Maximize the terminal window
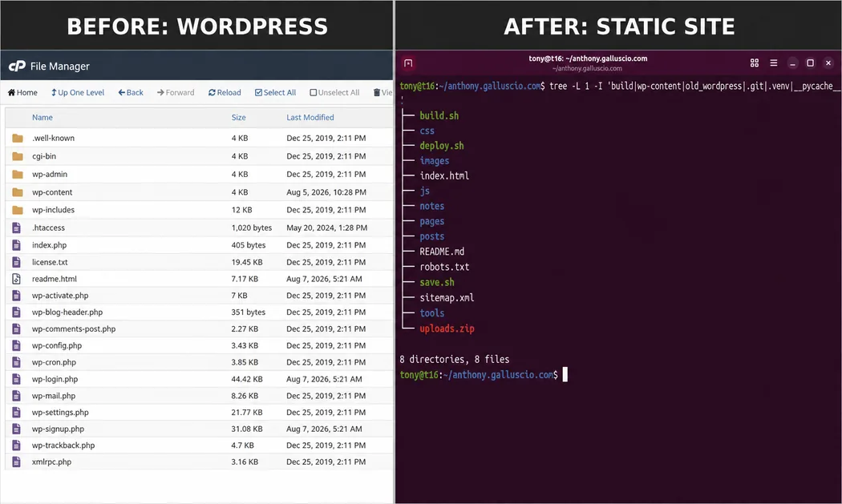842x504 pixels. point(810,62)
